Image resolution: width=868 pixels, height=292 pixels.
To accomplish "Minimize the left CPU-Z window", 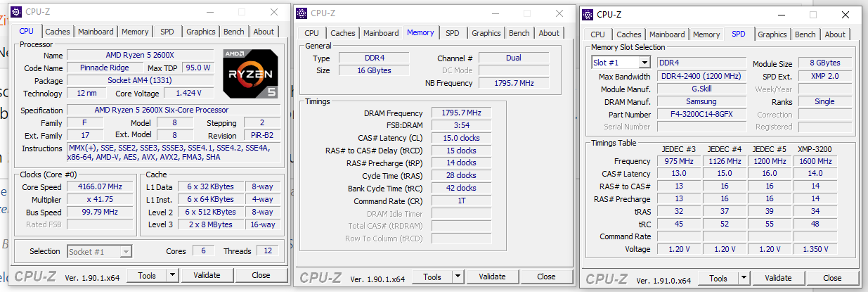I will (x=210, y=12).
